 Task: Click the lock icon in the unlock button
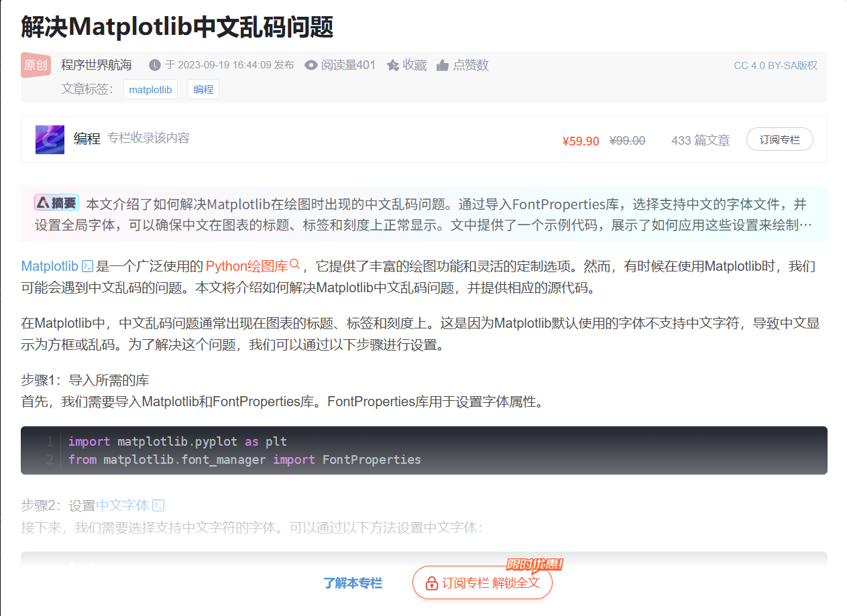pyautogui.click(x=432, y=583)
